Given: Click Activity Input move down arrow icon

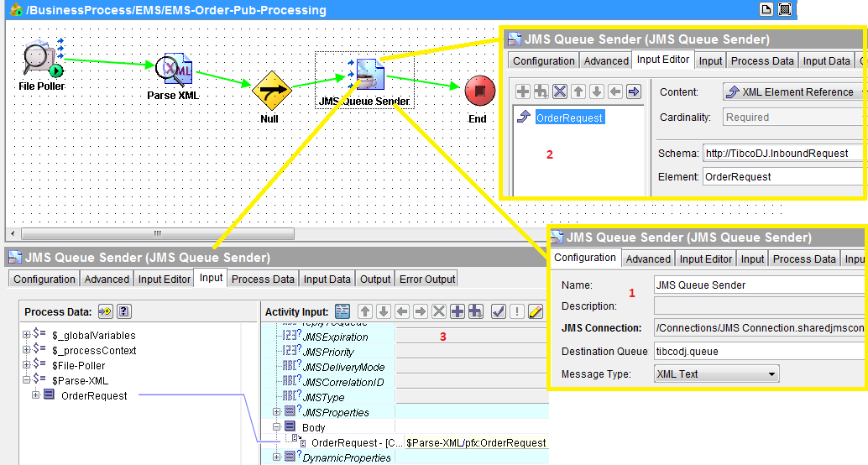Looking at the screenshot, I should pyautogui.click(x=384, y=311).
